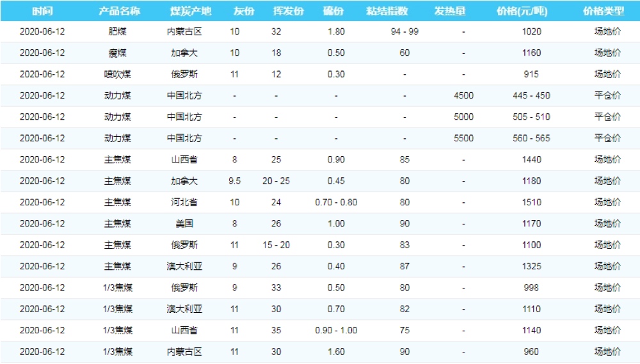Click the 硫份 column header

point(333,12)
